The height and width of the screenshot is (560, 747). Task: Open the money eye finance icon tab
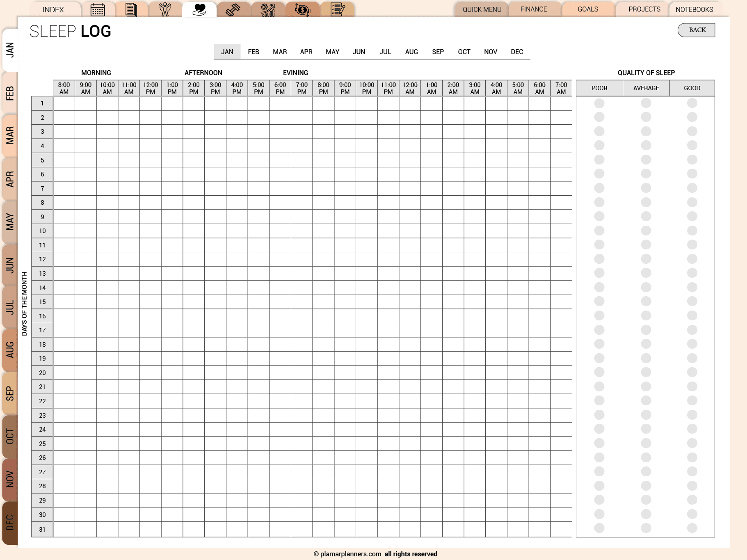point(302,9)
